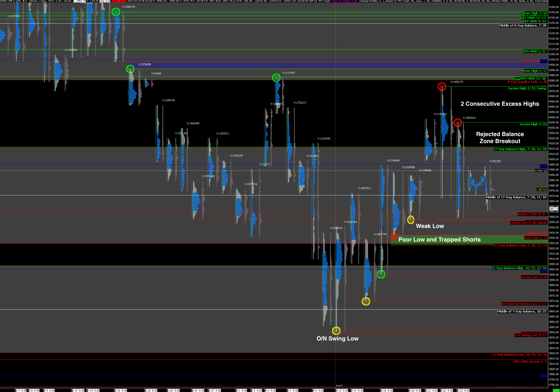Click the 3-13 9:30 date marker
Image resolution: width=560 pixels, height=392 pixels.
342,391
